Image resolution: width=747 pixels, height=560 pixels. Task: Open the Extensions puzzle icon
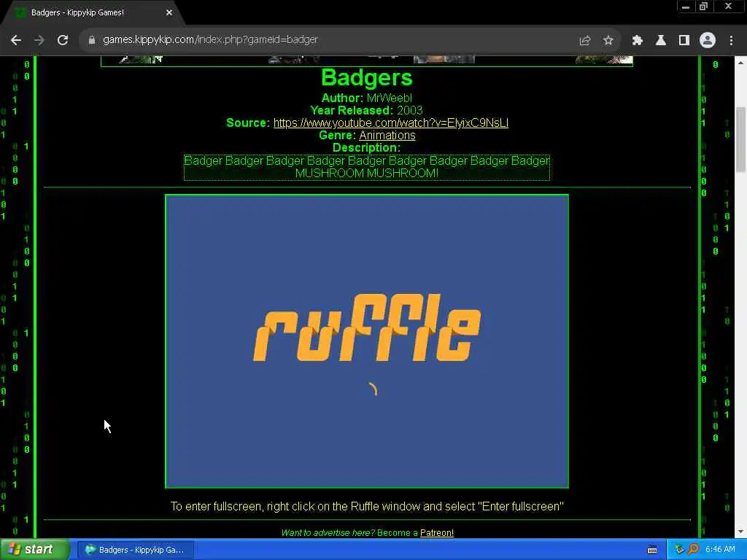(638, 41)
